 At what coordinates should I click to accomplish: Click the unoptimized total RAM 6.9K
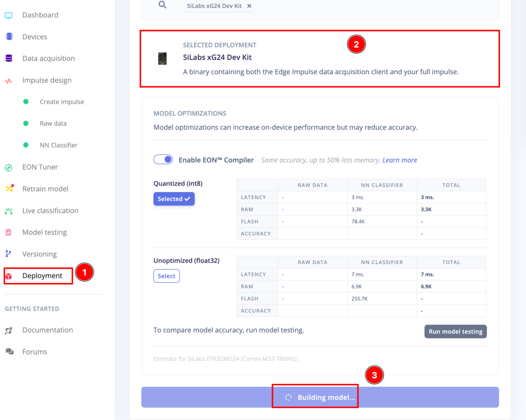(x=426, y=287)
